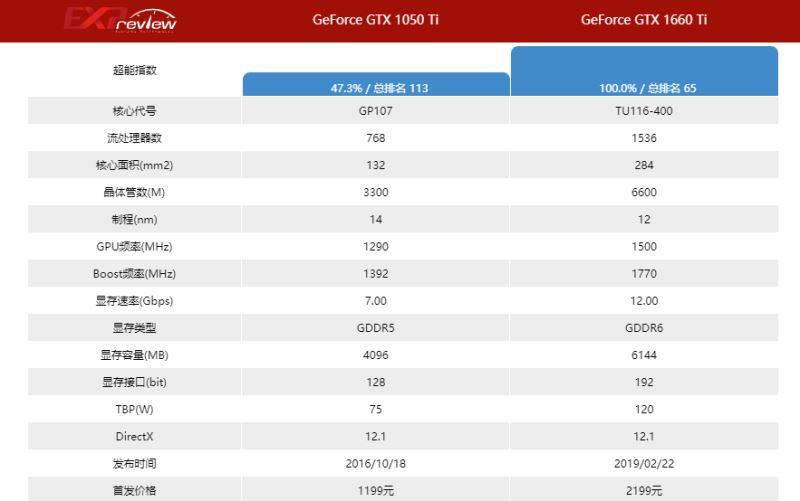Click the 132 core area value
The height and width of the screenshot is (501, 800).
click(x=376, y=165)
